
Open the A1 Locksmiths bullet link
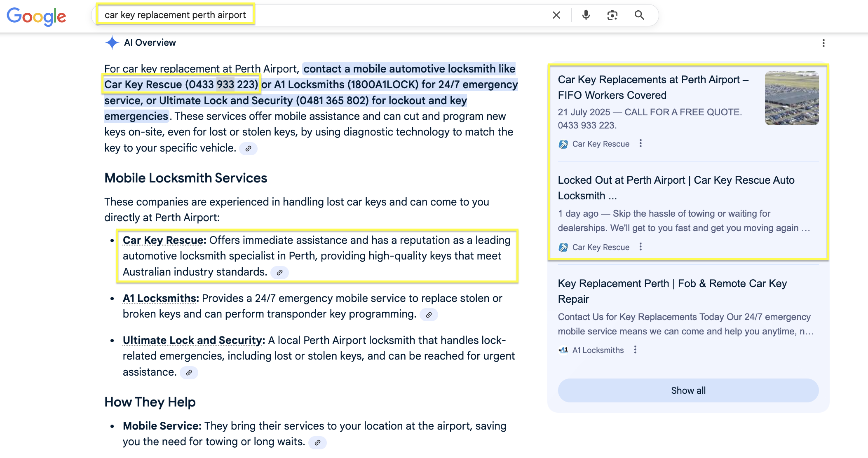[x=160, y=298]
